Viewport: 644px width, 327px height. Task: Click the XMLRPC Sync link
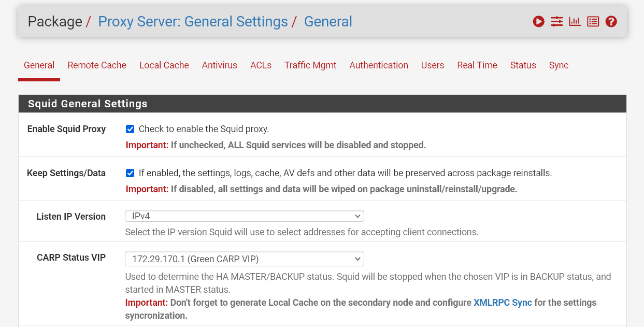(503, 303)
